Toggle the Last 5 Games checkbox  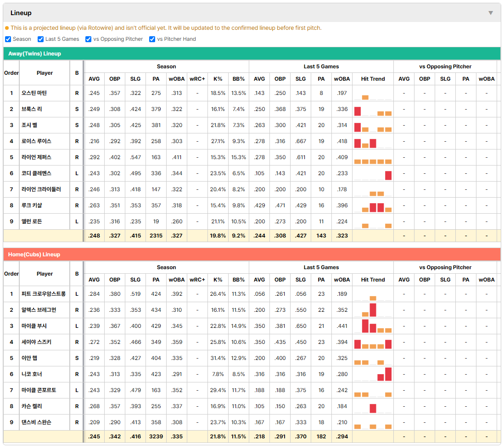[40, 39]
